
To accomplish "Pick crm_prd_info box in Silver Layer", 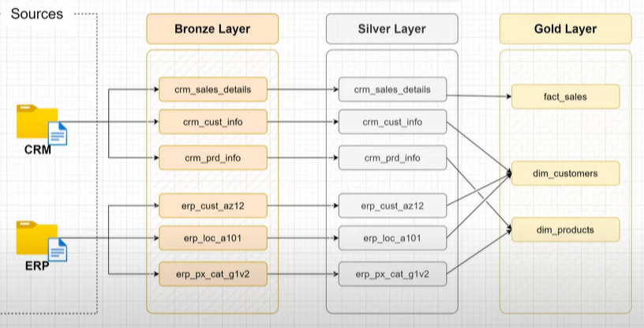I will pos(392,158).
